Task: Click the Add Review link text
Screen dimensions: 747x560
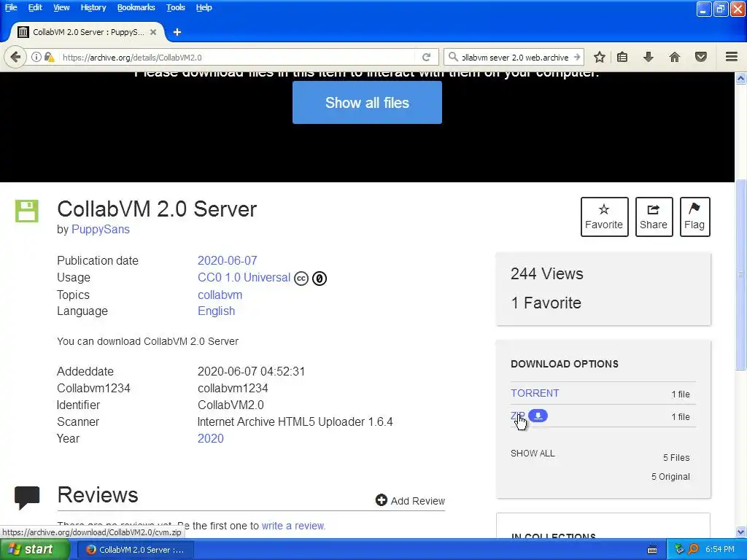Action: (x=418, y=501)
